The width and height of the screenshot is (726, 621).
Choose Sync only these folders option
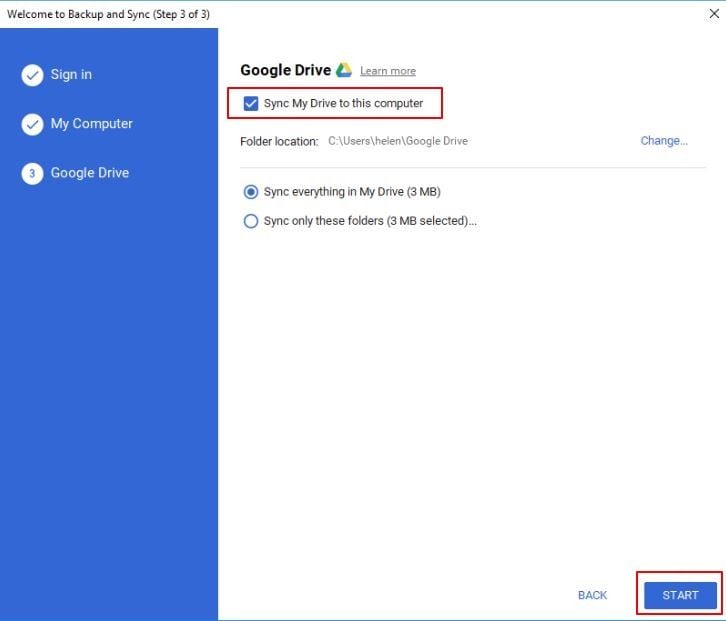click(x=251, y=221)
